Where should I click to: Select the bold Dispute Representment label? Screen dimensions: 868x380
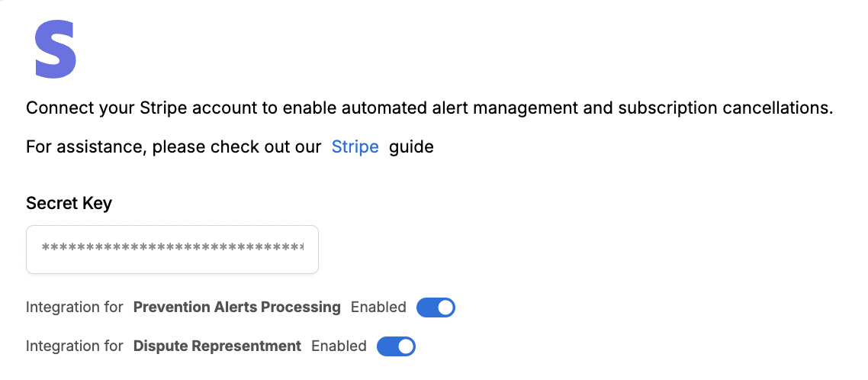(x=217, y=346)
